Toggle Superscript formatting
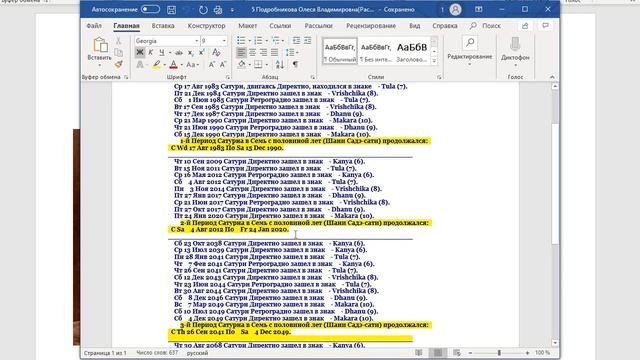Viewport: 640px width, 360px height. [x=202, y=52]
